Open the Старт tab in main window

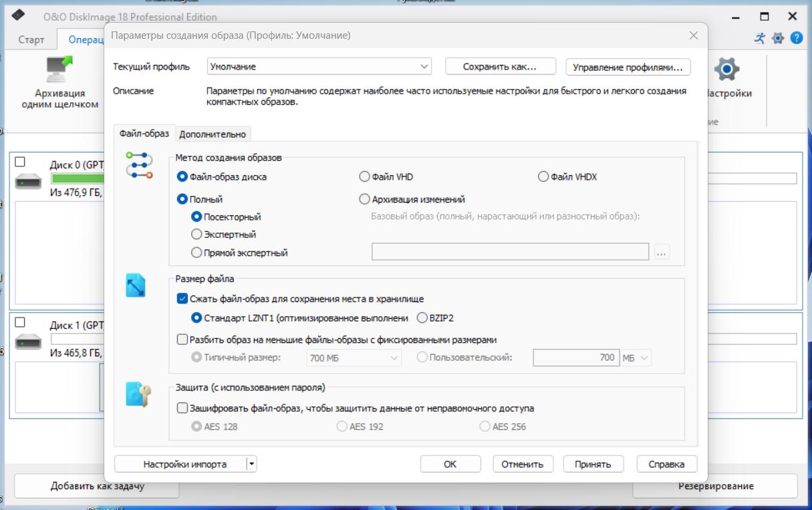(31, 39)
